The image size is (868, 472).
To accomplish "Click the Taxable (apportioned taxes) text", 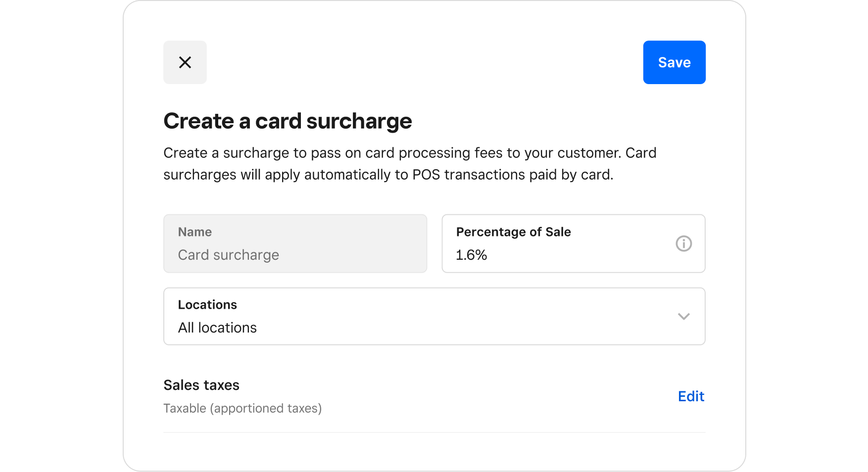I will tap(242, 409).
